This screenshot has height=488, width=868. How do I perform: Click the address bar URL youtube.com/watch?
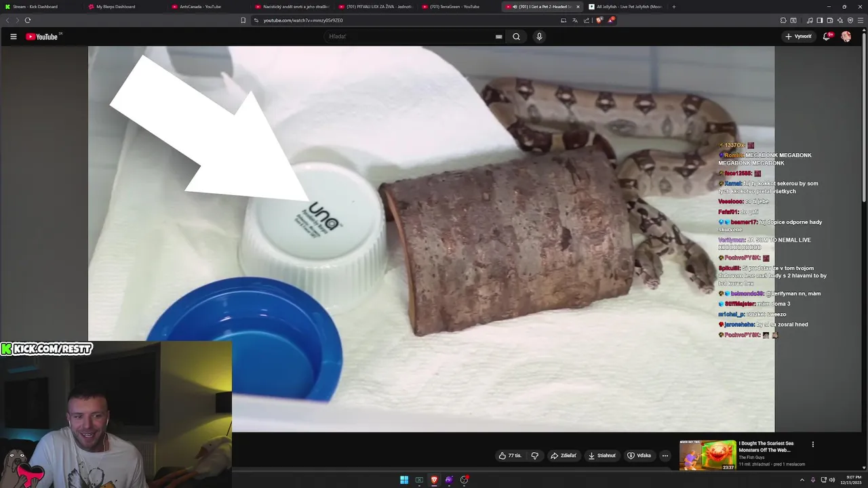pyautogui.click(x=302, y=20)
